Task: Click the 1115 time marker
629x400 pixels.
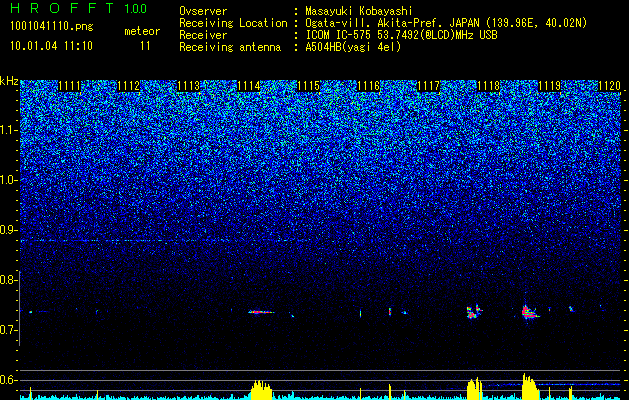Action: click(308, 86)
